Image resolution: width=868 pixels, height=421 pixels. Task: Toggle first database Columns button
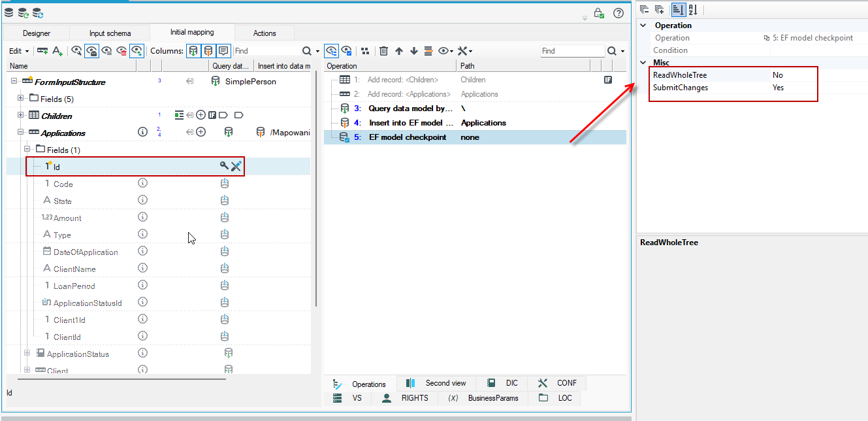(x=193, y=50)
